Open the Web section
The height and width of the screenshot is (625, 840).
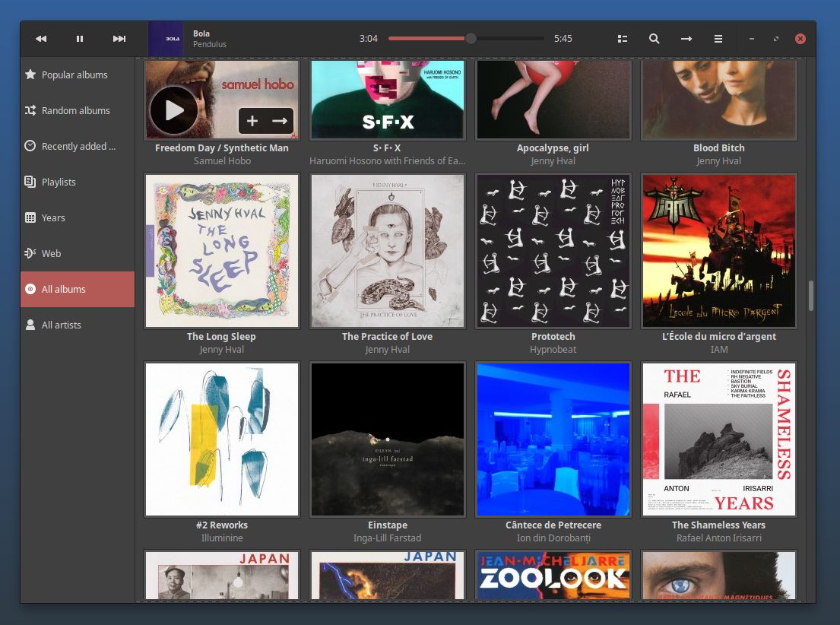(78, 253)
